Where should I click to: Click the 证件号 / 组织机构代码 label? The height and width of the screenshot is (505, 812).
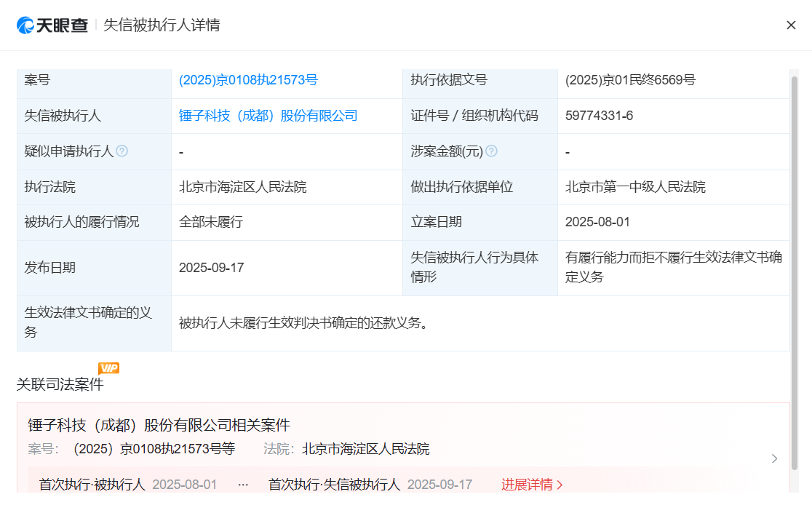tap(474, 116)
